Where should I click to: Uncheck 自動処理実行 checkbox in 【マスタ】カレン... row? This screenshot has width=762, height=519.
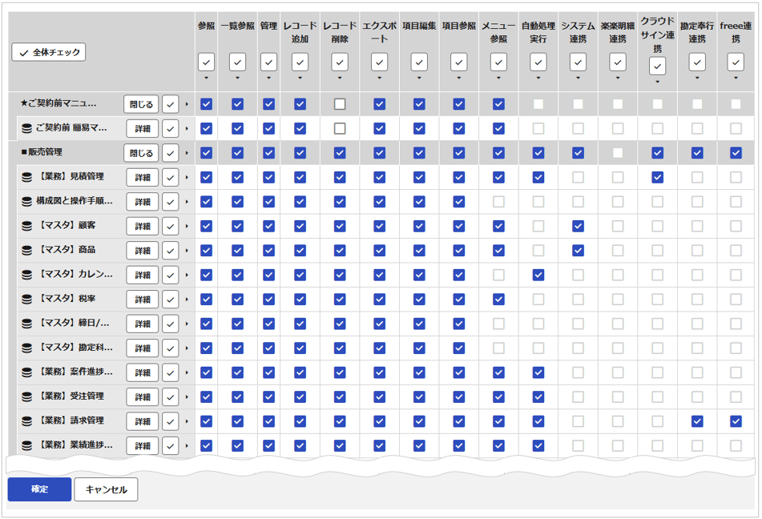click(x=538, y=275)
